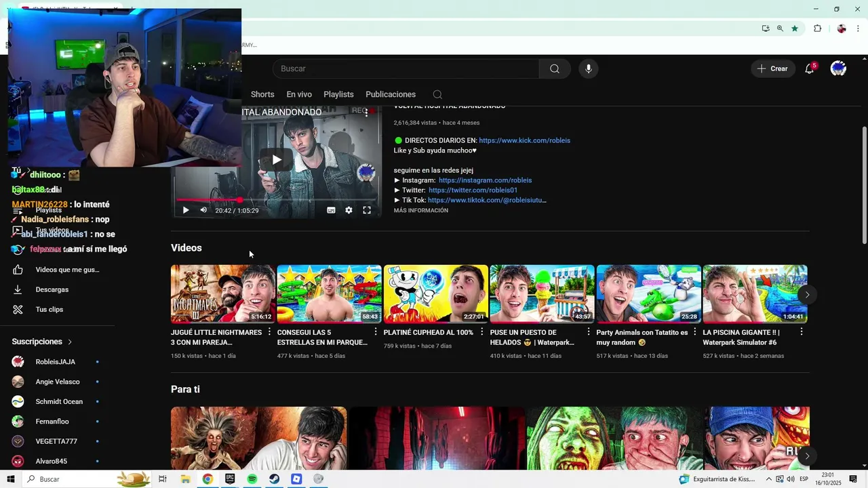Click MÁS INFORMACIÓN under the description
Image resolution: width=868 pixels, height=488 pixels.
420,211
